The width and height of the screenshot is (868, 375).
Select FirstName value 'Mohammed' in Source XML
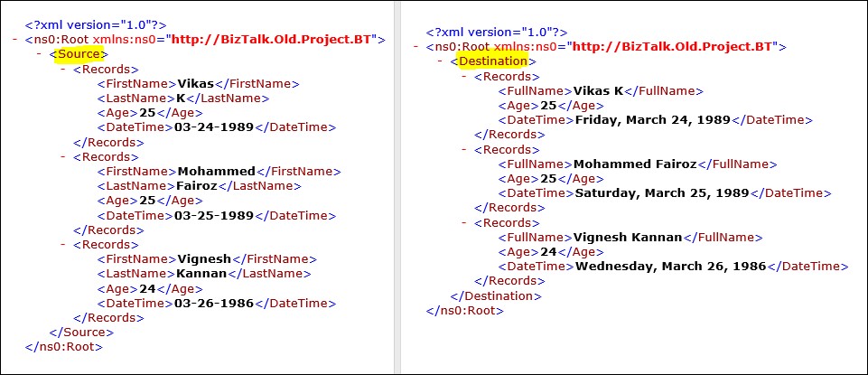point(217,171)
